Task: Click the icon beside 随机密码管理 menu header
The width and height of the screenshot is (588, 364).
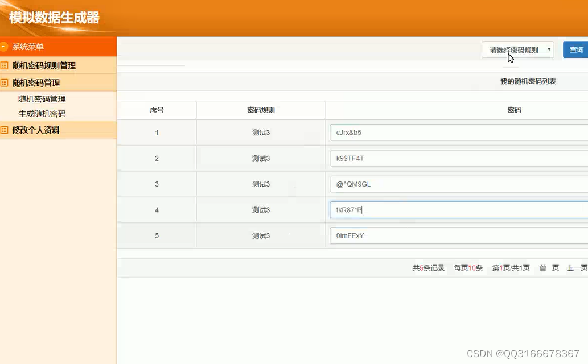Action: click(6, 82)
